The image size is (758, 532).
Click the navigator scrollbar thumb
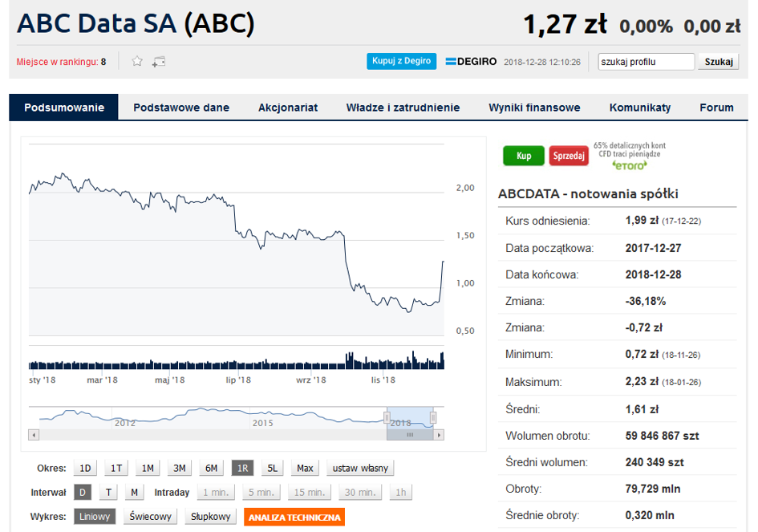[410, 435]
